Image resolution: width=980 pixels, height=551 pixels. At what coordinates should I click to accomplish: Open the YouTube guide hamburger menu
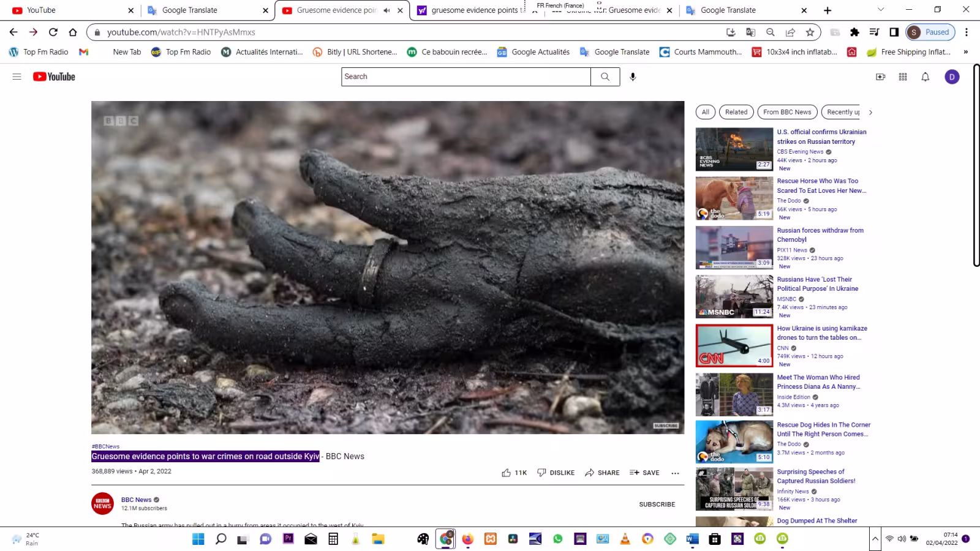pos(17,77)
